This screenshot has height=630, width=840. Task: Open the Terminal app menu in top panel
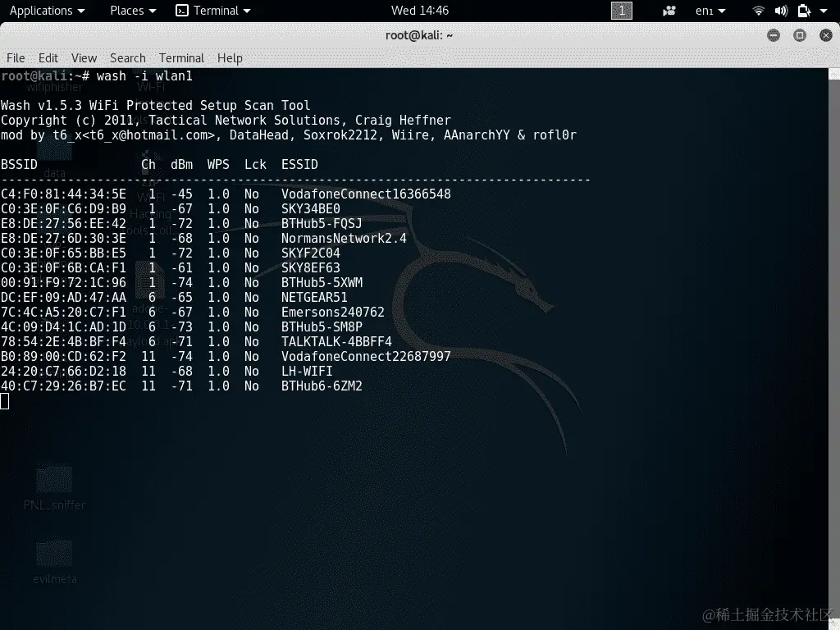click(213, 11)
